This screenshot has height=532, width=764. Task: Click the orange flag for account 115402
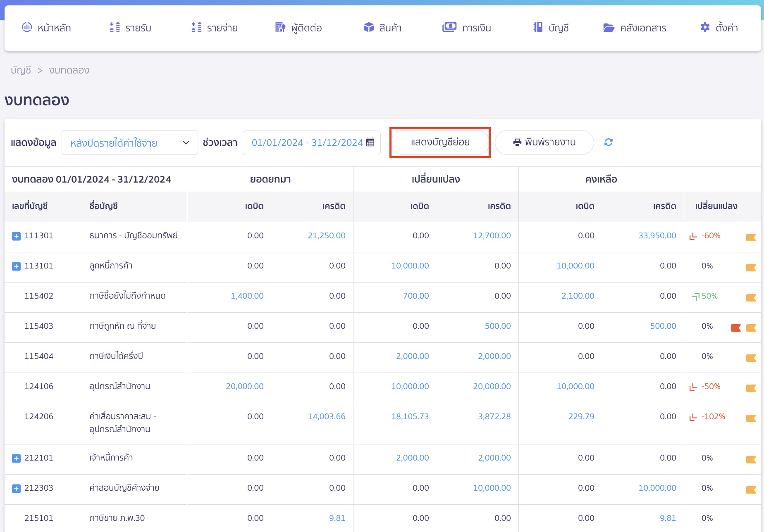pyautogui.click(x=751, y=297)
